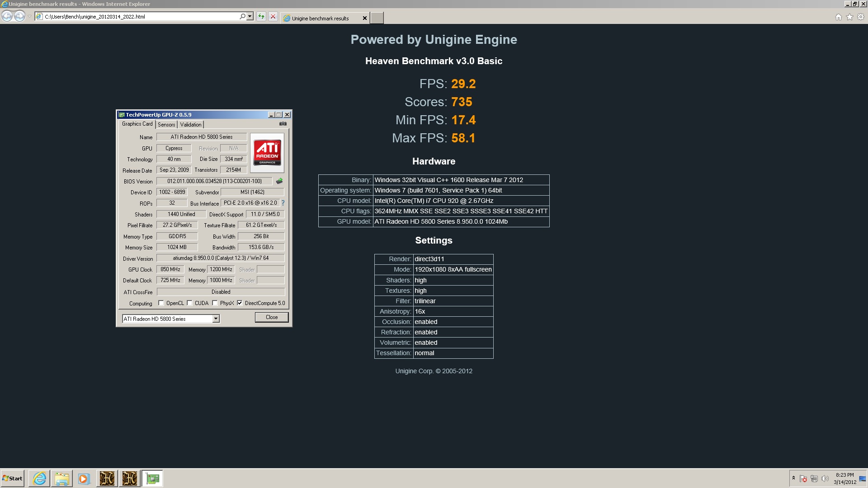Click the Operating system table cell
The width and height of the screenshot is (868, 488).
(461, 190)
